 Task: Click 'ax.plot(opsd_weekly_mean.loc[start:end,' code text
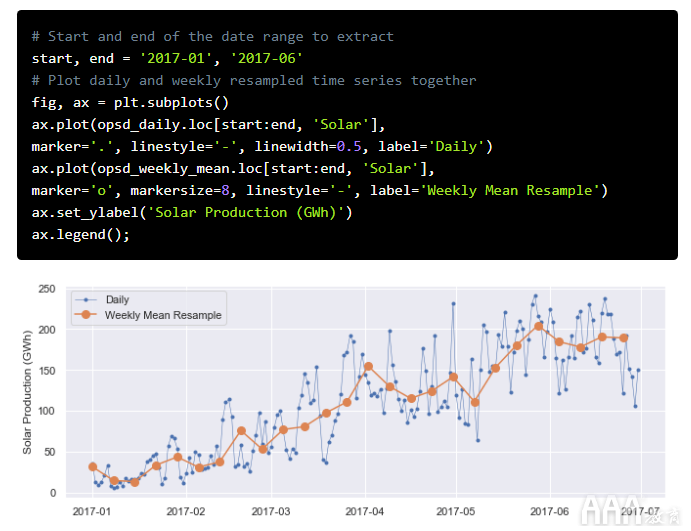(192, 169)
